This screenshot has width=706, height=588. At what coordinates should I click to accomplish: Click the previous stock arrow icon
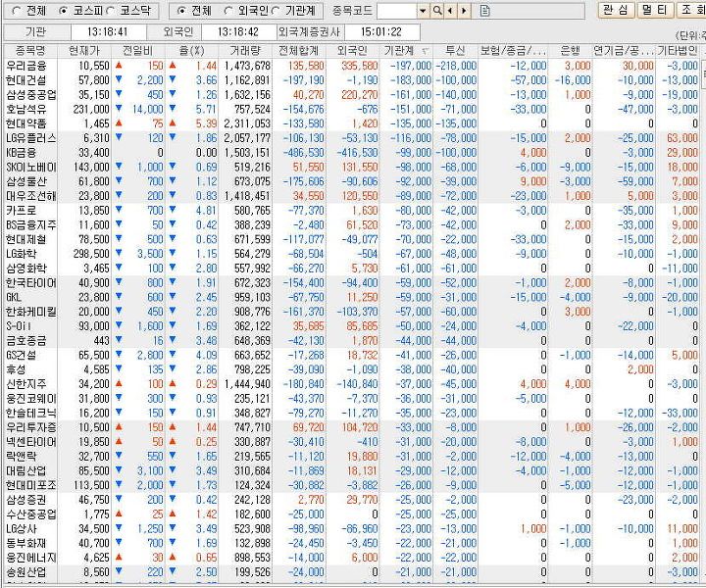pyautogui.click(x=450, y=11)
